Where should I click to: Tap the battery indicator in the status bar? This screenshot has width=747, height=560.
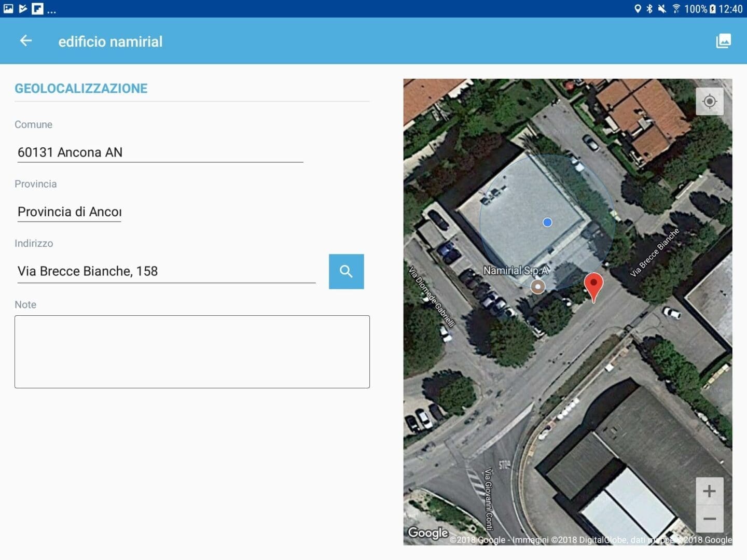[x=713, y=9]
